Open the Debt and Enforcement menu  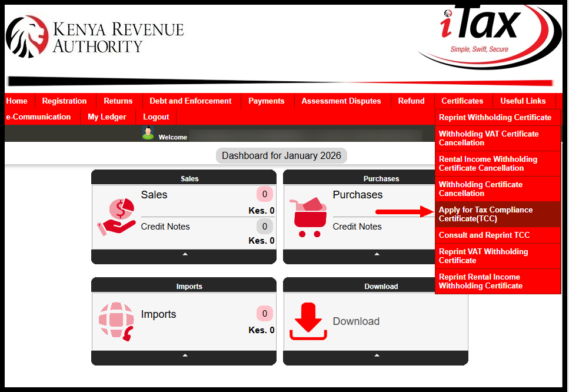point(190,101)
